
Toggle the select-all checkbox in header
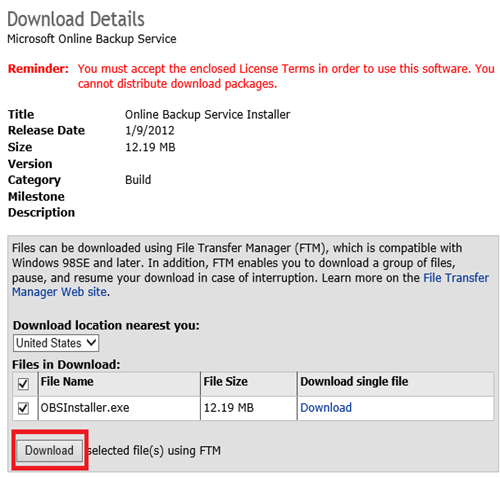click(x=23, y=384)
